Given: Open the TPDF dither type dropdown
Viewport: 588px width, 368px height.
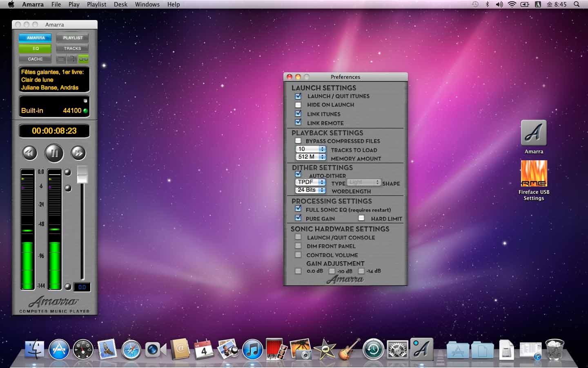Looking at the screenshot, I should pos(311,182).
